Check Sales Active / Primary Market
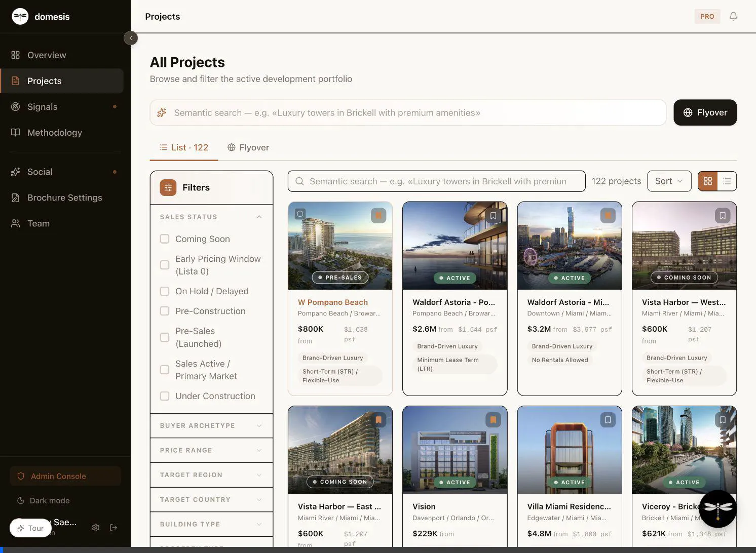Viewport: 756px width, 553px height. [x=165, y=370]
